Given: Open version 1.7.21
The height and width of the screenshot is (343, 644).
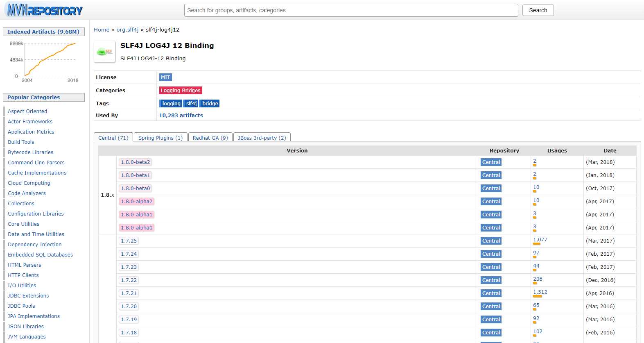Looking at the screenshot, I should coord(129,293).
